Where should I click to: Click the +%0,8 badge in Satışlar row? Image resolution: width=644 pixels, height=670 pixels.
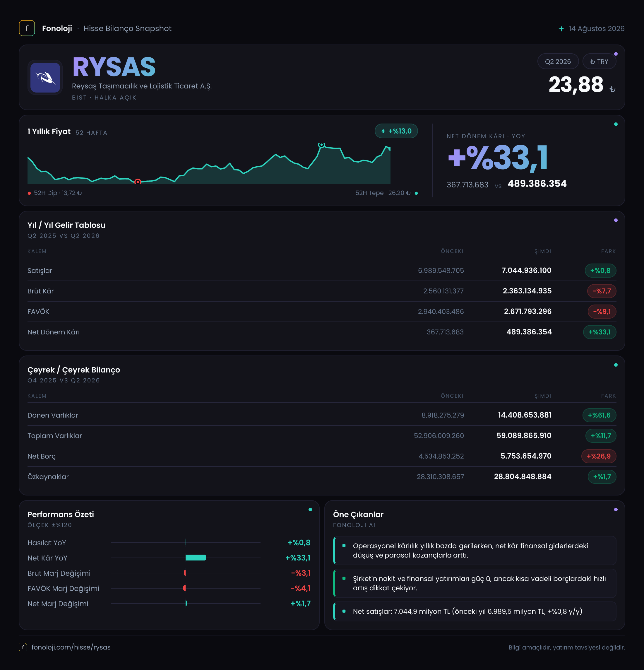click(x=600, y=270)
